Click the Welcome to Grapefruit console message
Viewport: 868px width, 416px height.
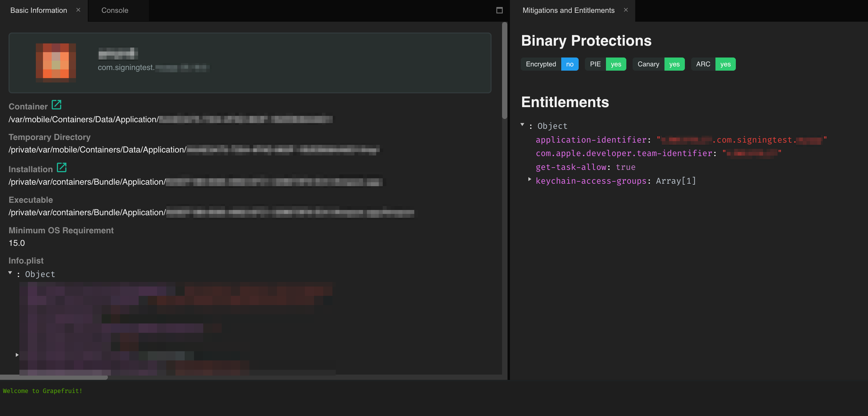point(43,391)
